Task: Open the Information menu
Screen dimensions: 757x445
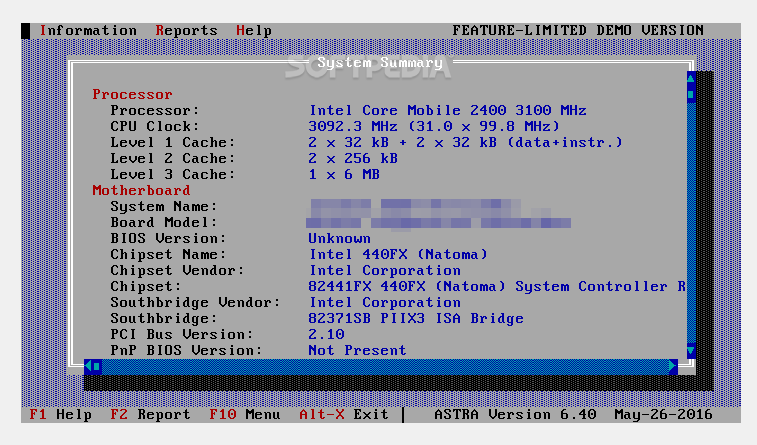Action: [x=88, y=30]
